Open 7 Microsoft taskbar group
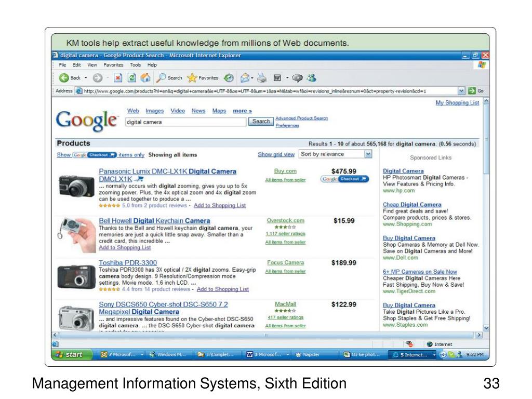 tap(122, 354)
